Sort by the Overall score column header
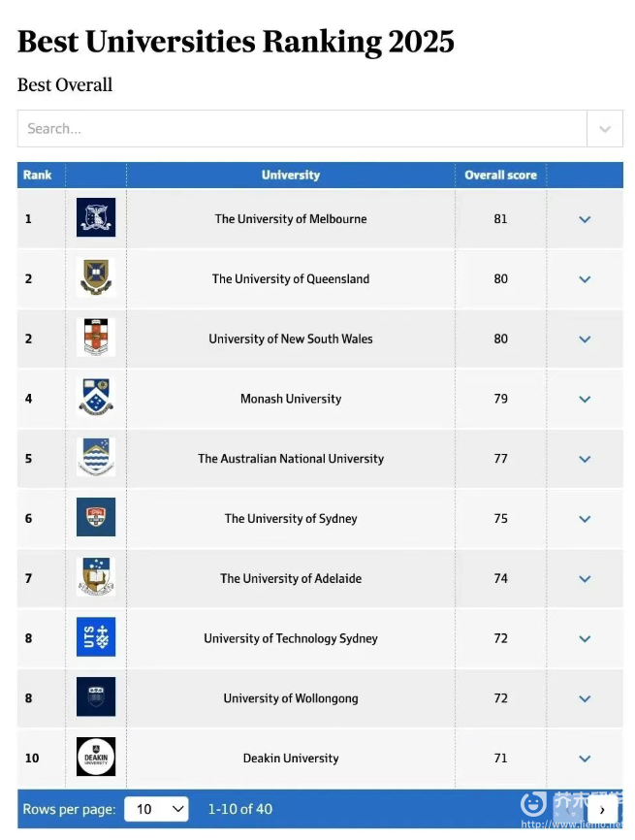The height and width of the screenshot is (840, 635). (500, 176)
